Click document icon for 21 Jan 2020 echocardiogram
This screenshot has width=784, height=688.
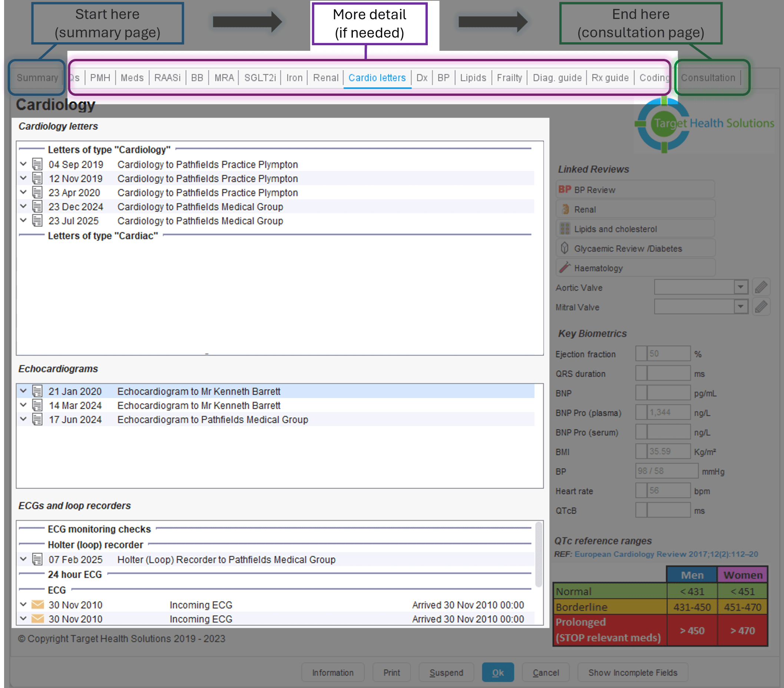pos(37,391)
